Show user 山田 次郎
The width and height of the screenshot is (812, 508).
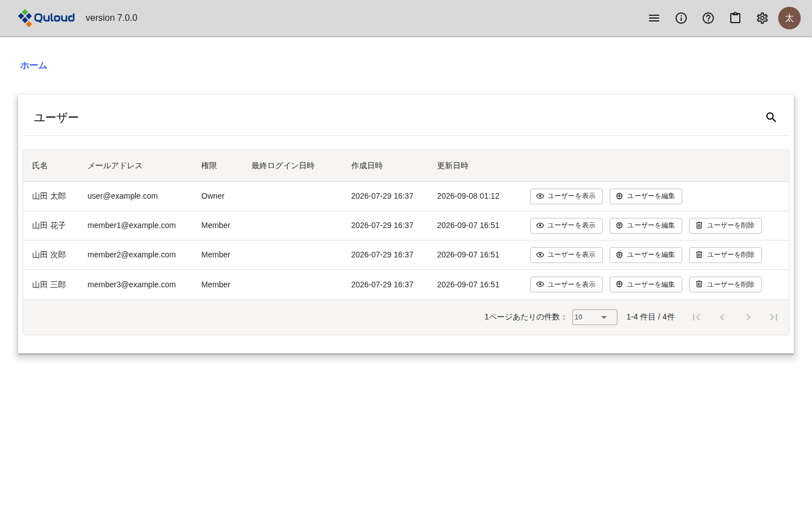(x=566, y=255)
